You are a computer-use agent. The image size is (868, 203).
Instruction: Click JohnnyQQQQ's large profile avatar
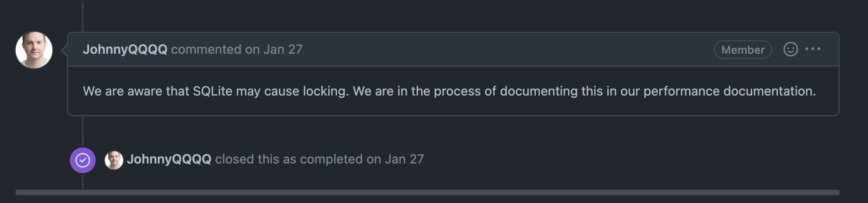click(x=34, y=50)
